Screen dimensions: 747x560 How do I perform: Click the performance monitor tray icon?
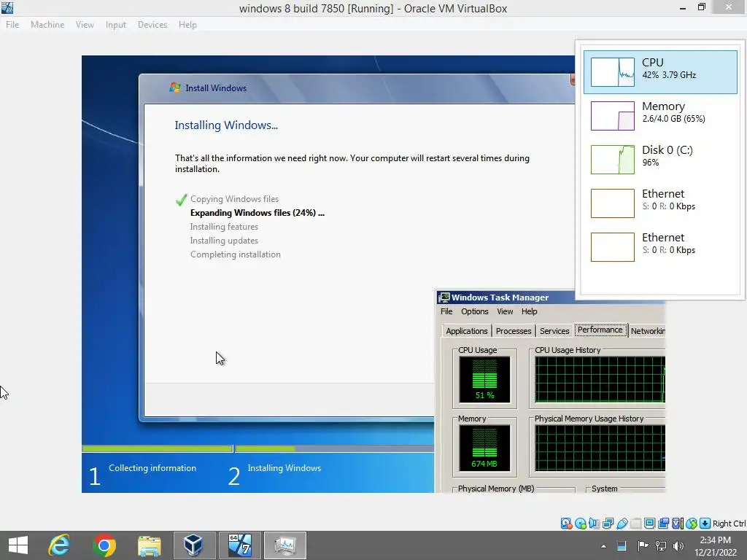pos(622,545)
